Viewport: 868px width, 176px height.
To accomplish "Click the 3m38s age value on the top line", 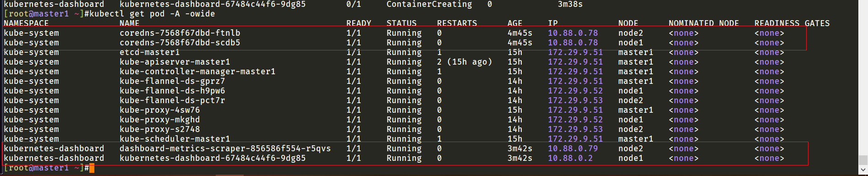I will pos(570,4).
